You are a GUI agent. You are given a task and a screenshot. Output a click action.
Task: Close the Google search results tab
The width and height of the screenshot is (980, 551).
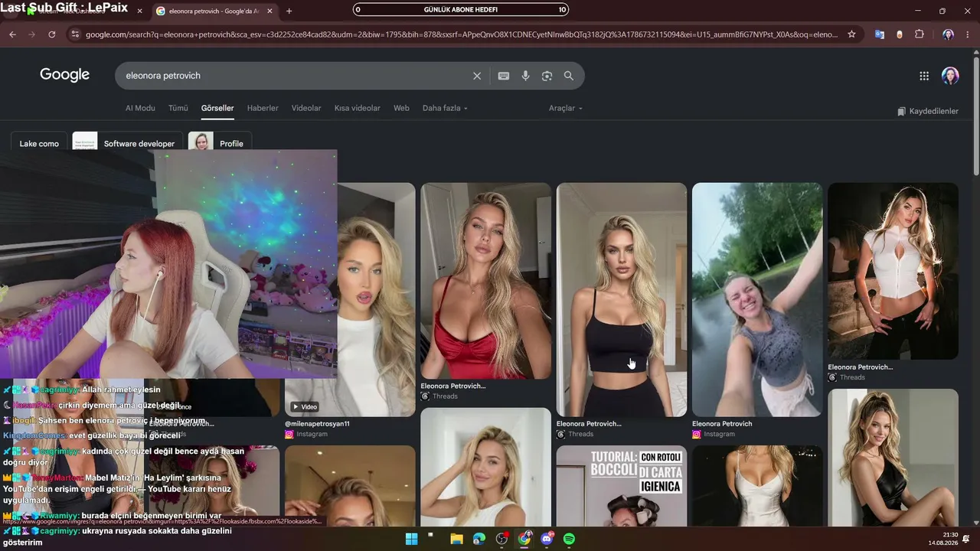click(269, 11)
